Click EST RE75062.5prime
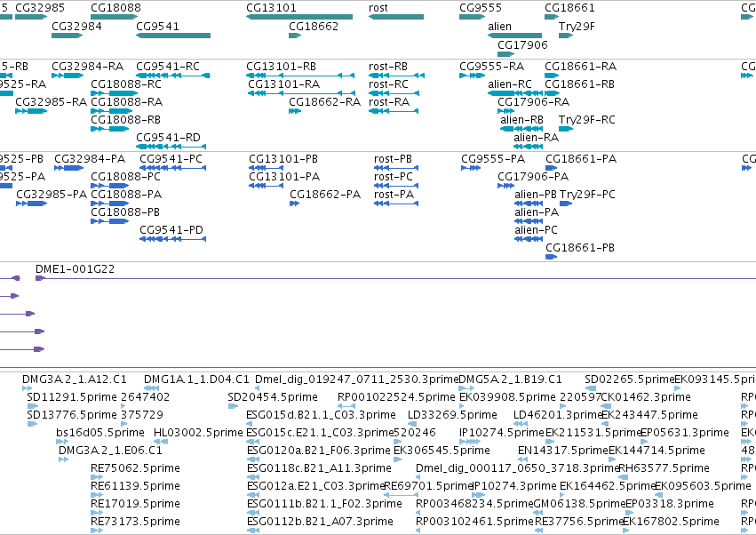Viewport: 756px width, 535px height. click(97, 477)
